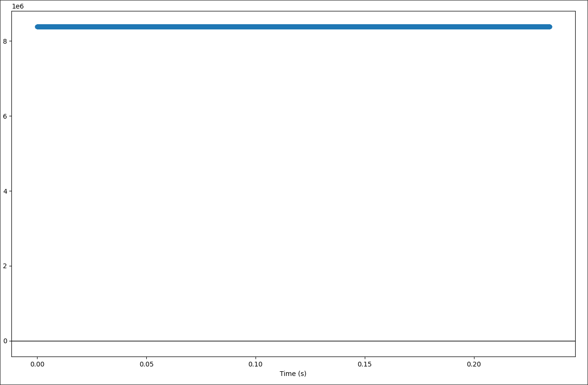Click the y-axis tick label 2
The height and width of the screenshot is (385, 588).
(5, 266)
